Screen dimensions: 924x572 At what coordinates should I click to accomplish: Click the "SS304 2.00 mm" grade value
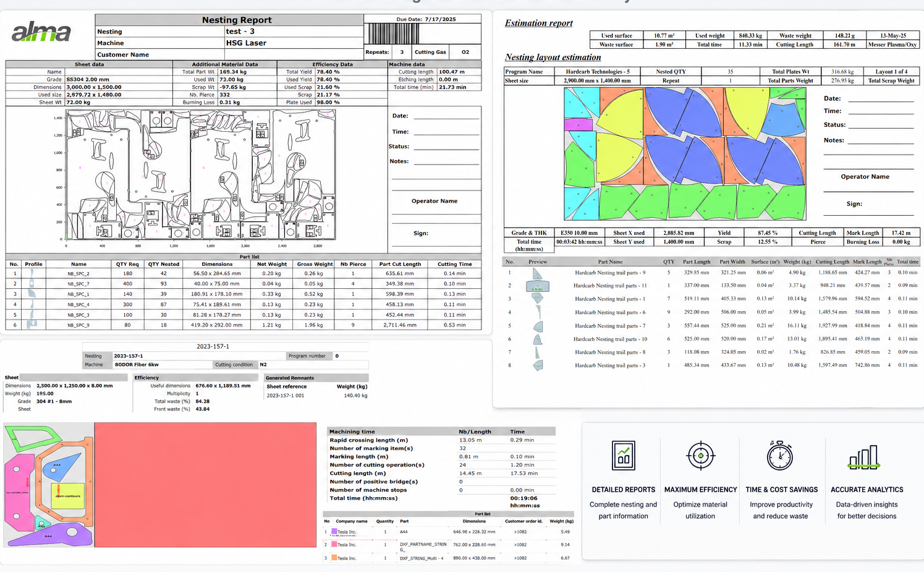pyautogui.click(x=88, y=79)
